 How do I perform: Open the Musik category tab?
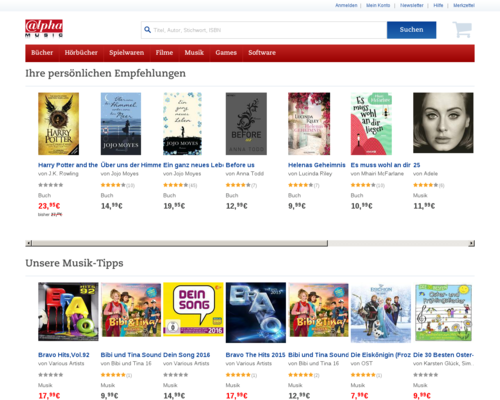[194, 53]
